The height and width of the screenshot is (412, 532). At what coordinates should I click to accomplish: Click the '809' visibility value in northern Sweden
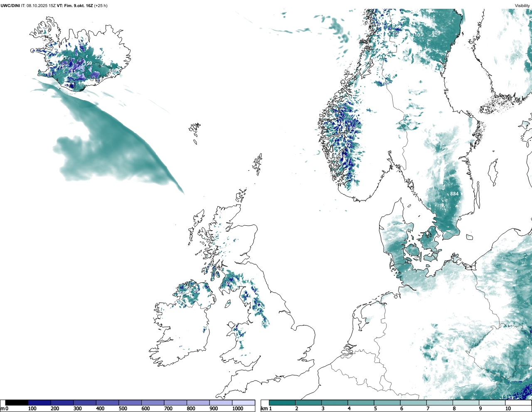pos(436,33)
